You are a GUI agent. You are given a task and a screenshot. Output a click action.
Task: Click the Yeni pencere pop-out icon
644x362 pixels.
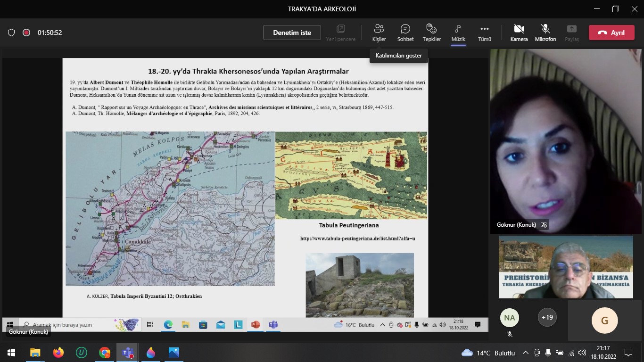(341, 33)
